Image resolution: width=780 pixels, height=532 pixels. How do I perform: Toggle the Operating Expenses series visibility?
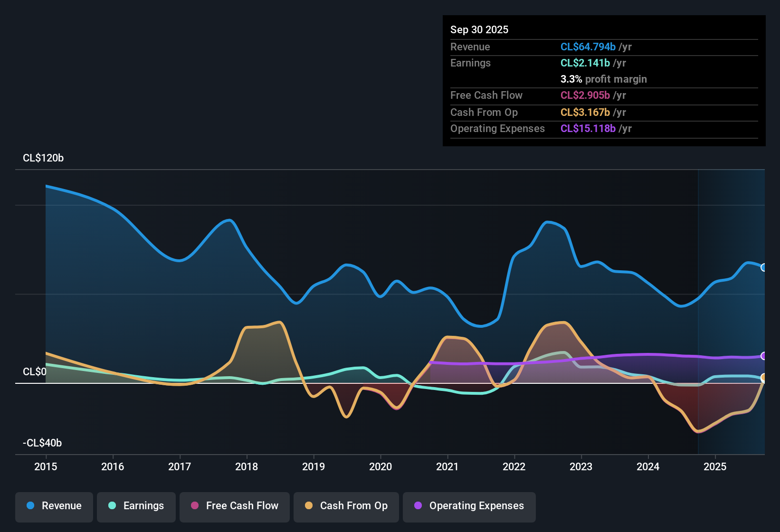pyautogui.click(x=469, y=506)
